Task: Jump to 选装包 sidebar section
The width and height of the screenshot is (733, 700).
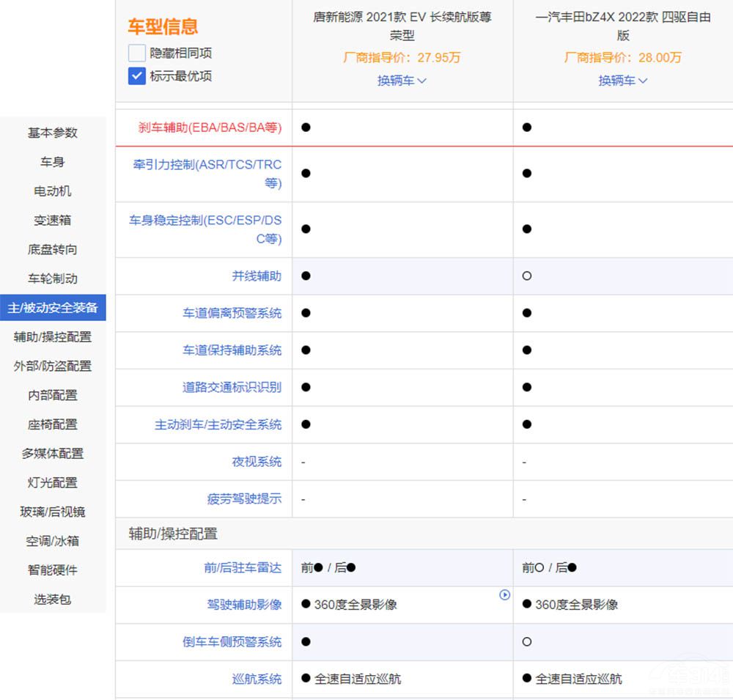Action: [x=53, y=600]
